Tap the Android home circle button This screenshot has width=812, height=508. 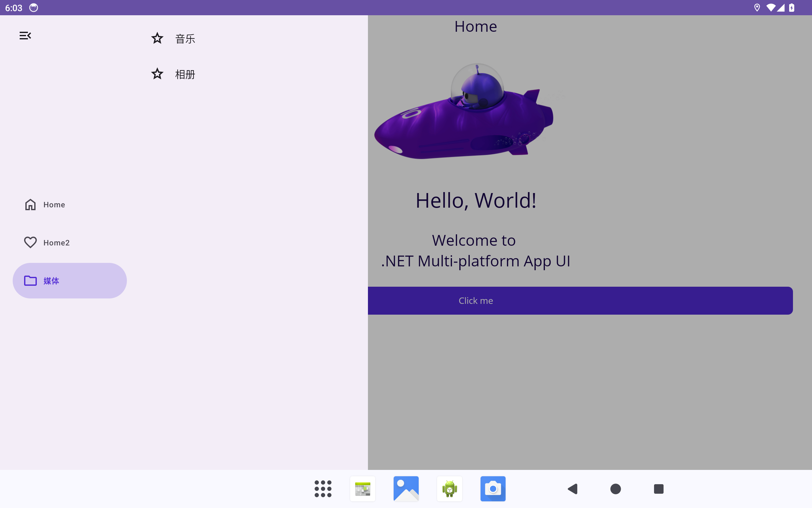click(x=615, y=489)
